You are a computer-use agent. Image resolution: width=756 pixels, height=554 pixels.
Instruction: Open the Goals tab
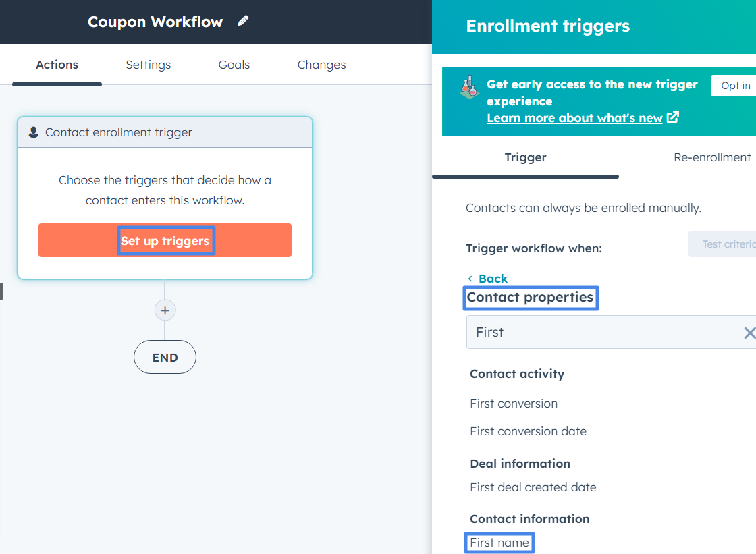[x=234, y=65]
